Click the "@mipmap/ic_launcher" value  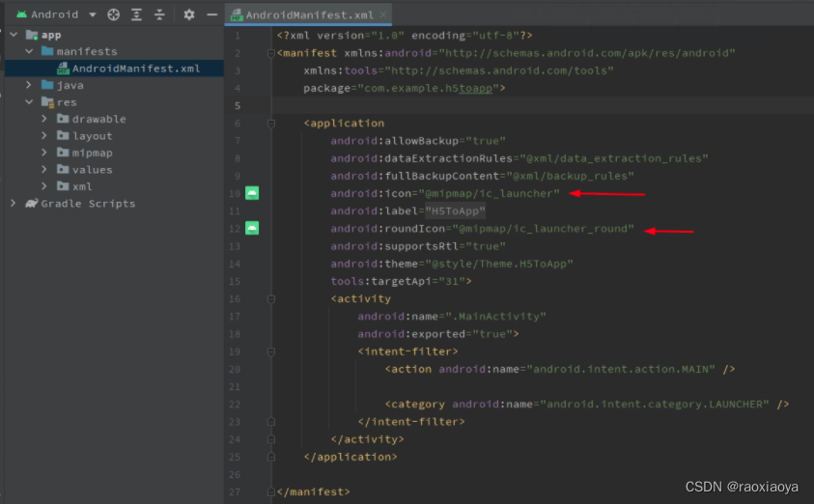489,194
